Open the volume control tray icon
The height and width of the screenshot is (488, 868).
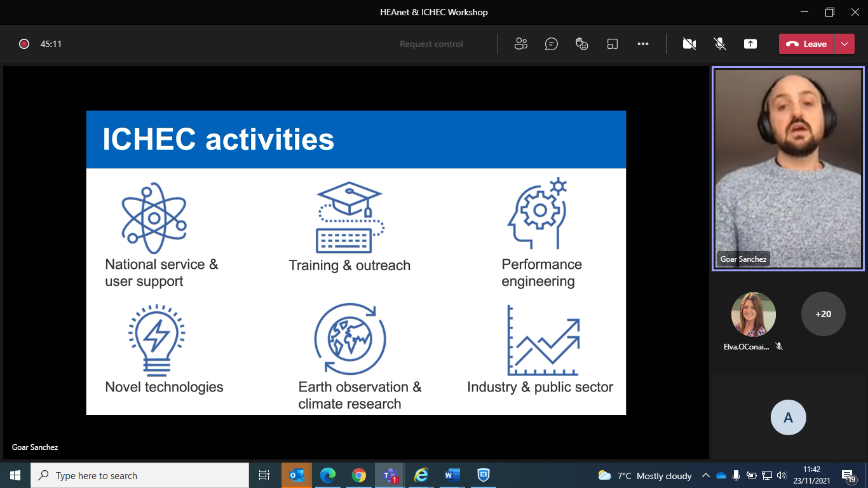tap(782, 475)
